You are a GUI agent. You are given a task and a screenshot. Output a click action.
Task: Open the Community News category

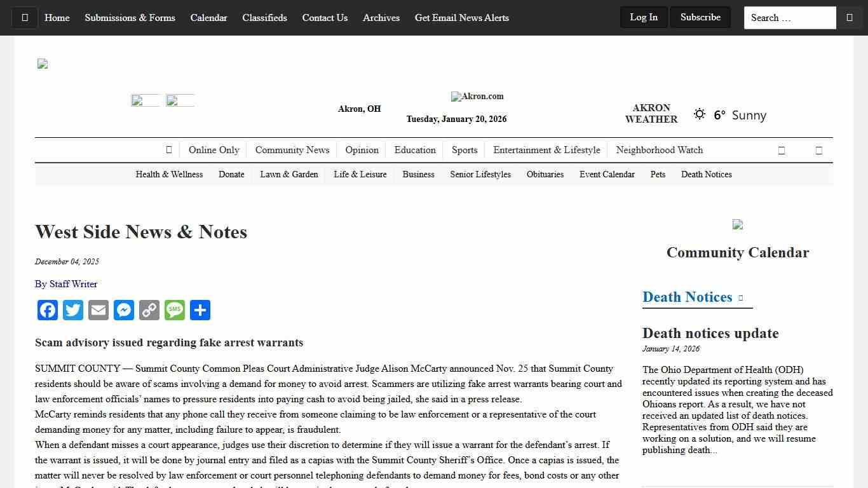click(x=292, y=150)
